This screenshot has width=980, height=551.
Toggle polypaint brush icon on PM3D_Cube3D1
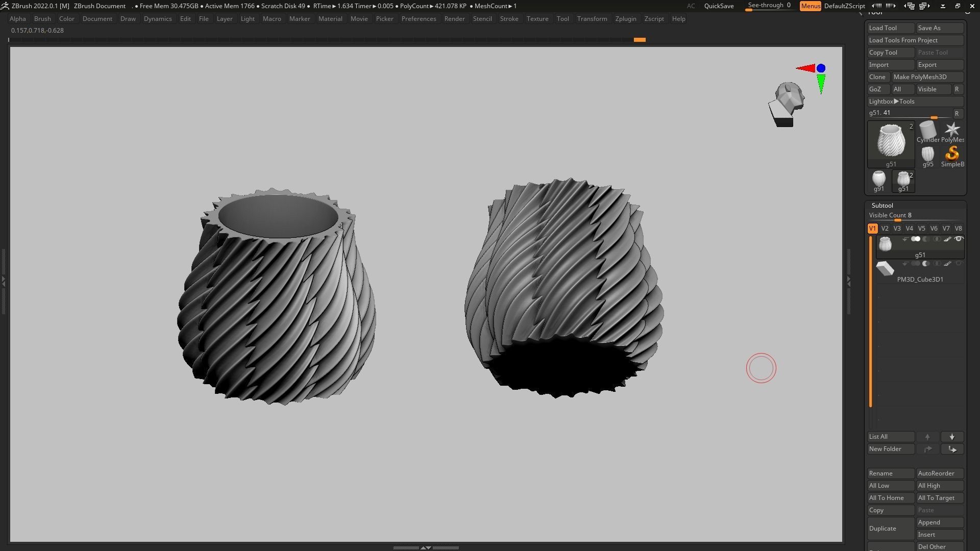click(x=947, y=264)
